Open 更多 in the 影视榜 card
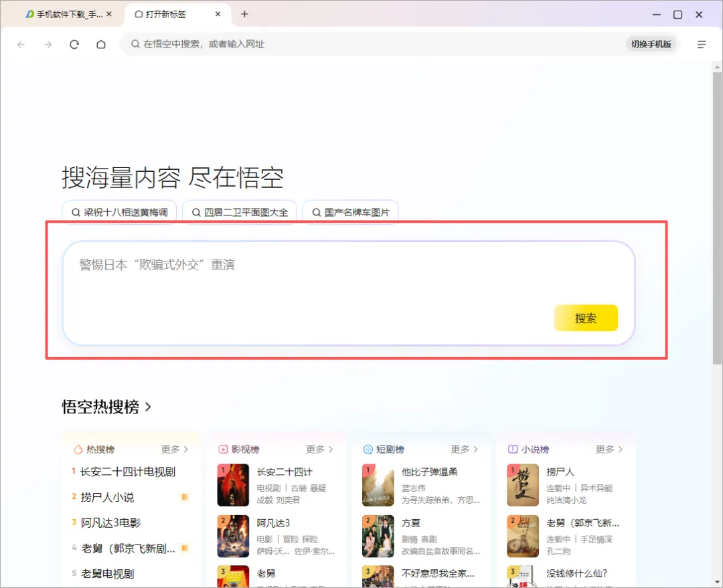This screenshot has height=588, width=723. pos(319,450)
